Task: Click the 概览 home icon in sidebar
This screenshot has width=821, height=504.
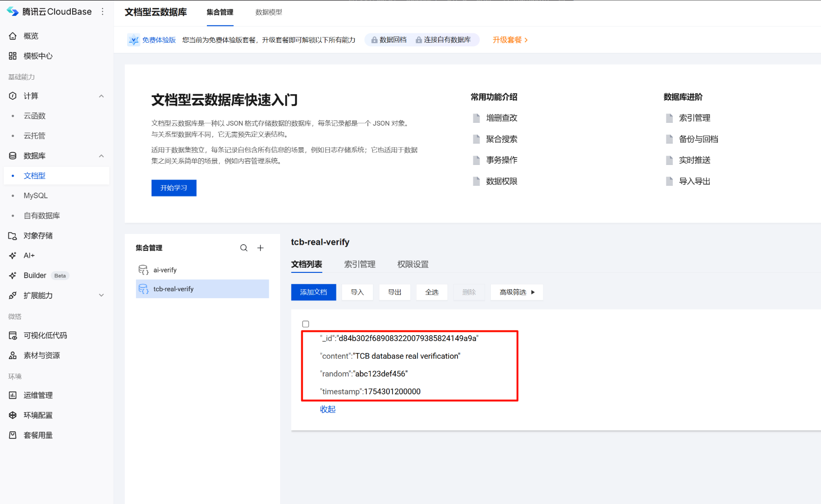Action: coord(13,36)
